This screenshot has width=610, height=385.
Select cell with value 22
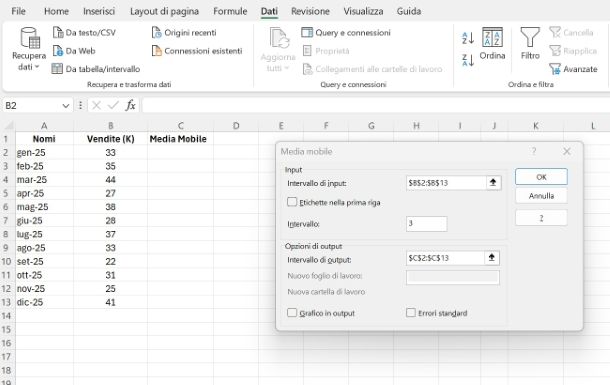[110, 261]
